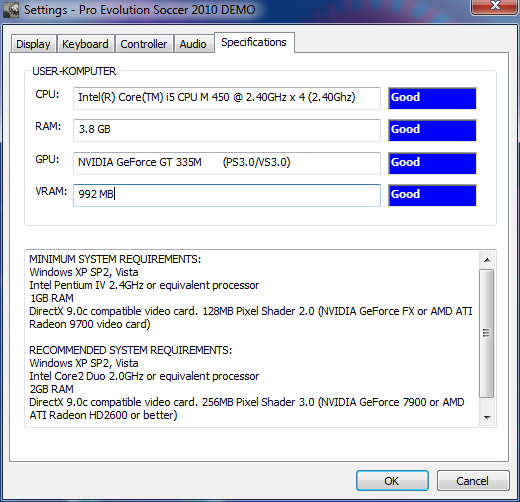Click the CPU text field
This screenshot has height=502, width=520.
(227, 98)
